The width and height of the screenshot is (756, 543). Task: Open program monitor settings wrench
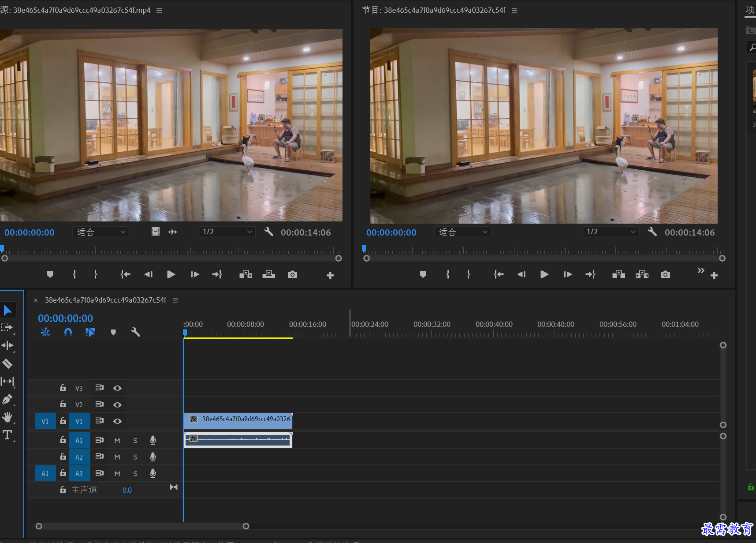pyautogui.click(x=652, y=232)
